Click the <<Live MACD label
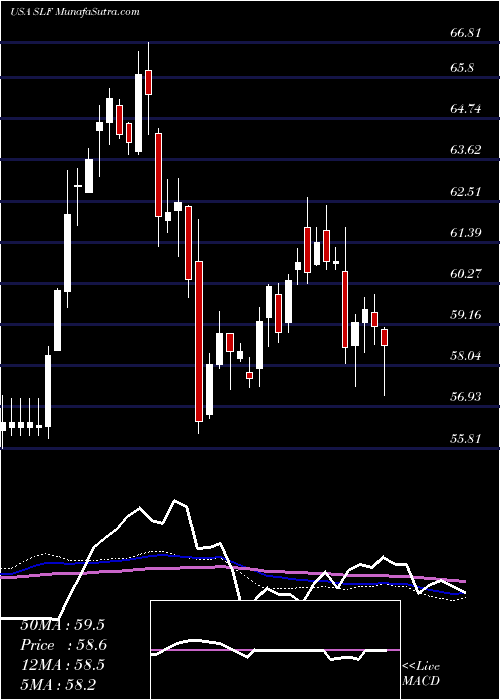The image size is (500, 700). (421, 674)
